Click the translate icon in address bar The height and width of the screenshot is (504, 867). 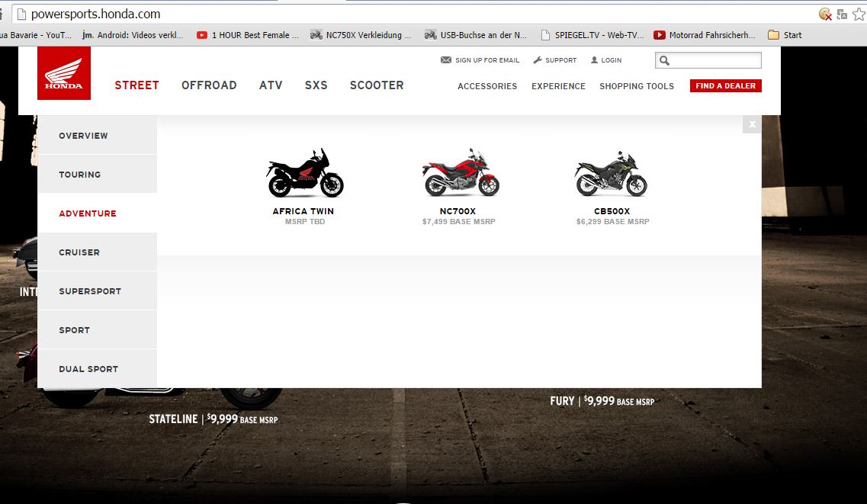tap(842, 14)
